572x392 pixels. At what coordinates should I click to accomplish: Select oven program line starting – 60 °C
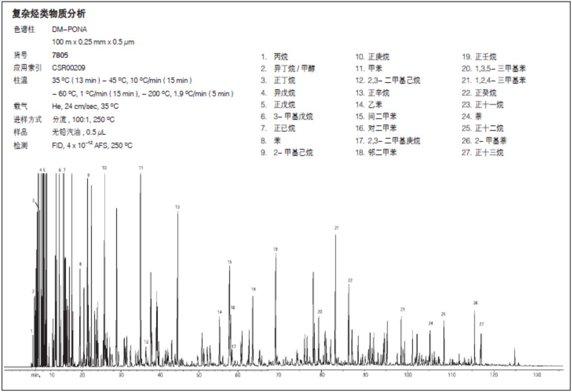click(143, 94)
